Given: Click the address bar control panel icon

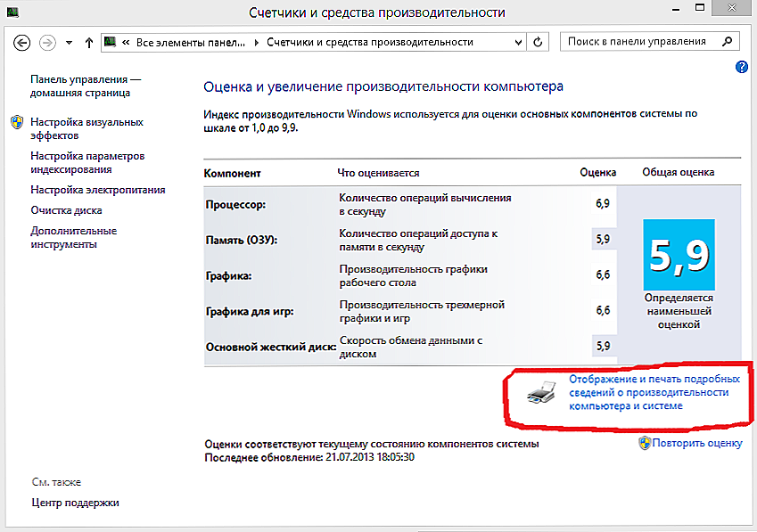Looking at the screenshot, I should 111,42.
